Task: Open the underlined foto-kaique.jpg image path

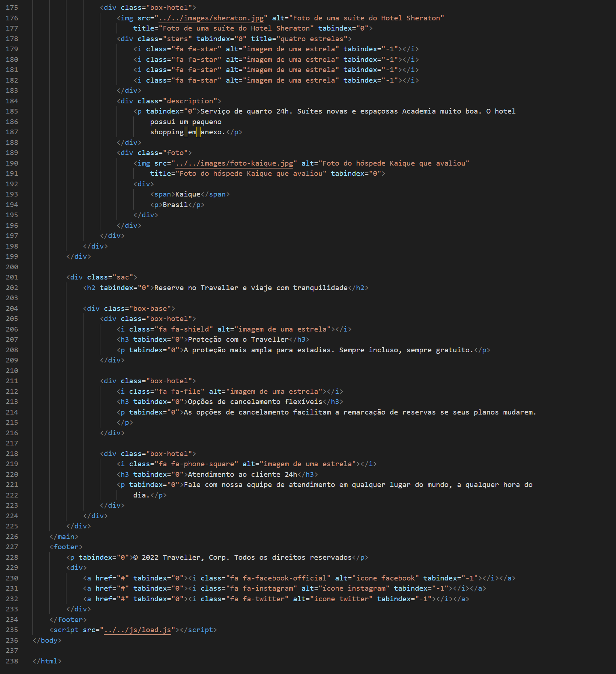Action: 234,163
